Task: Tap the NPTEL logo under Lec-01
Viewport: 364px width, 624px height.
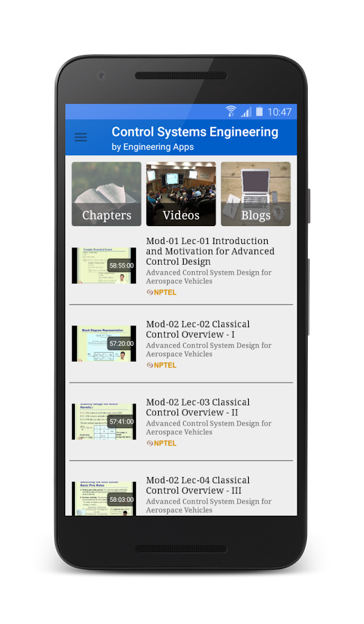Action: [162, 292]
